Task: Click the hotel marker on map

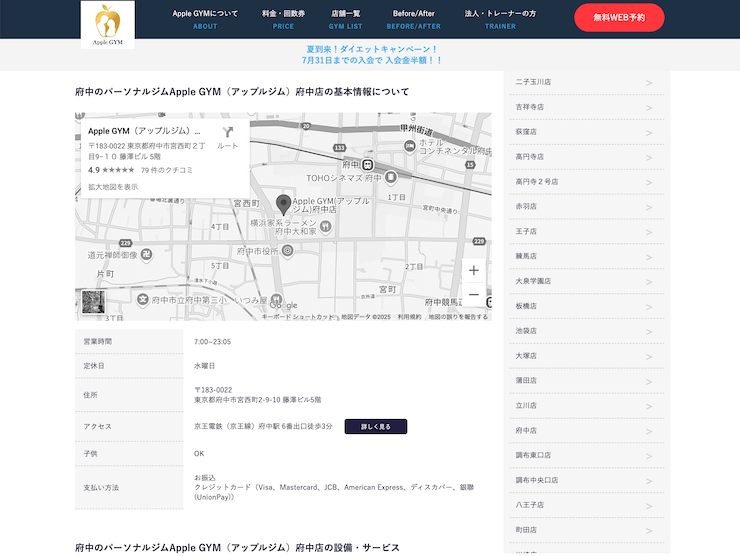Action: (x=409, y=146)
